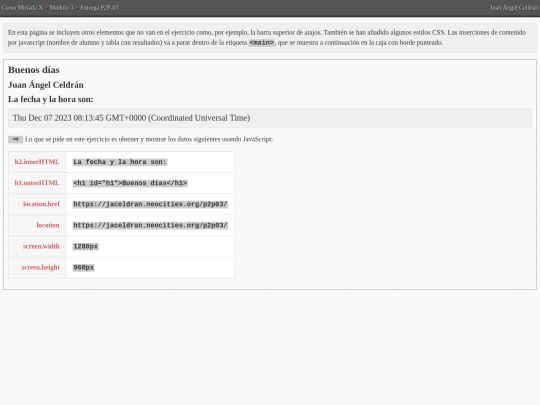Click the <main> code tag in the intro
The width and height of the screenshot is (540, 405).
[262, 43]
